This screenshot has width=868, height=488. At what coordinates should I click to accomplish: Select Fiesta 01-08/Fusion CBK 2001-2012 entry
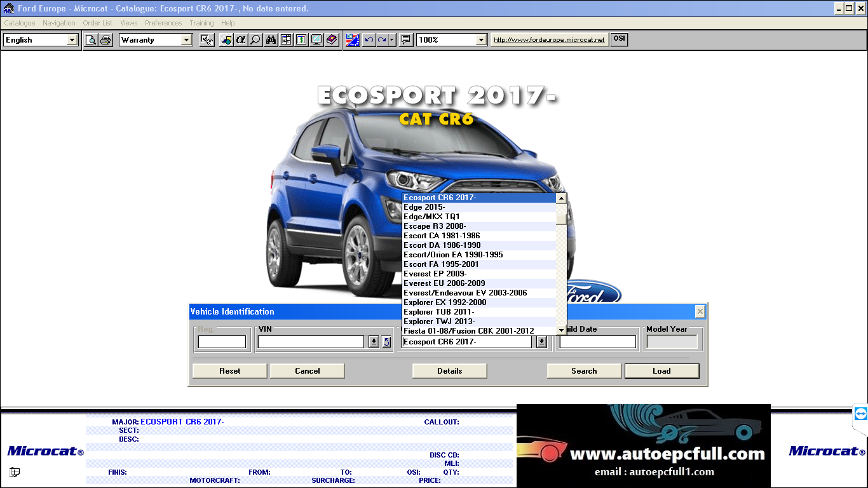coord(479,331)
